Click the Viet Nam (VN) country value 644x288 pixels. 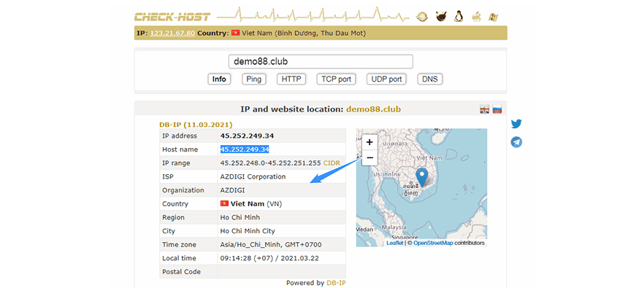[256, 204]
